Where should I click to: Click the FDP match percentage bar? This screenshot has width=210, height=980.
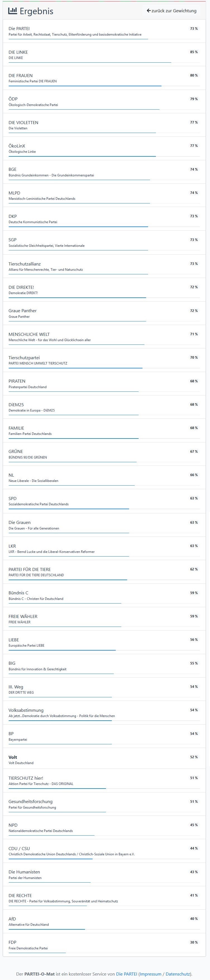37,952
